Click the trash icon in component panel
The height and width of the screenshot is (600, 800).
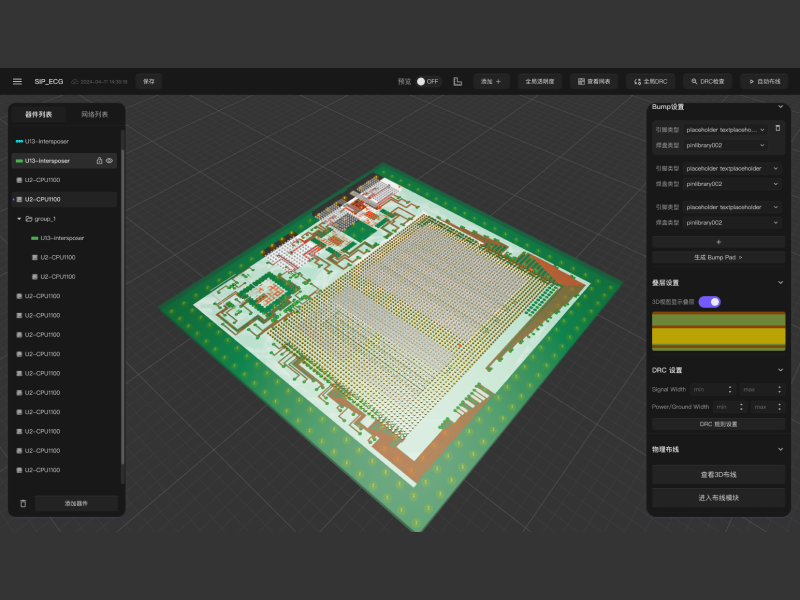coord(23,503)
